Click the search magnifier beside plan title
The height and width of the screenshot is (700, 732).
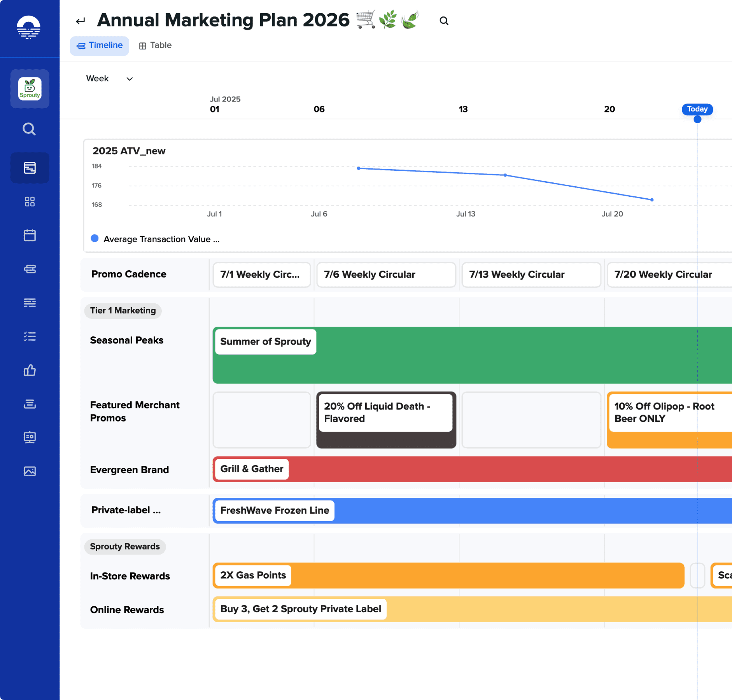[x=444, y=21]
